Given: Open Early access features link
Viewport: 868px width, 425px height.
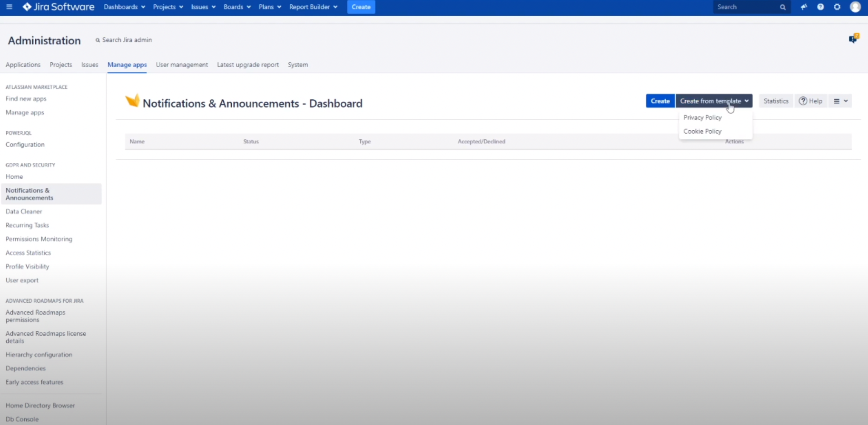Looking at the screenshot, I should point(34,382).
